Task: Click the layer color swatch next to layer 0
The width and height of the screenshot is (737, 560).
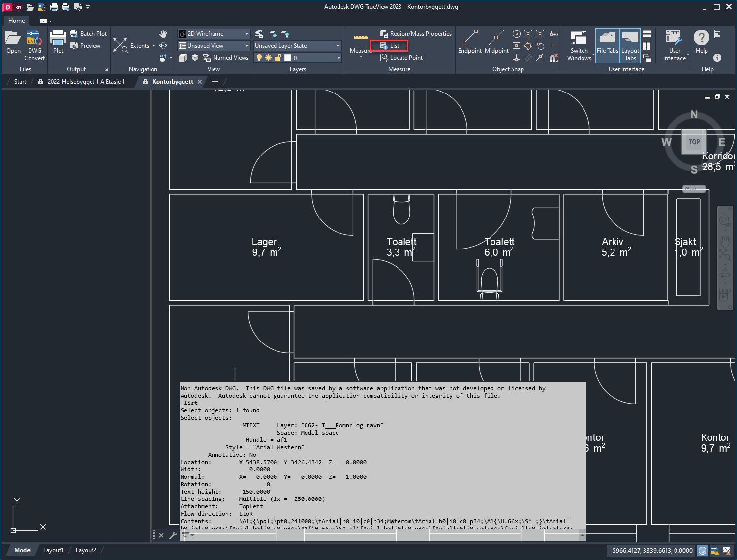Action: (288, 57)
